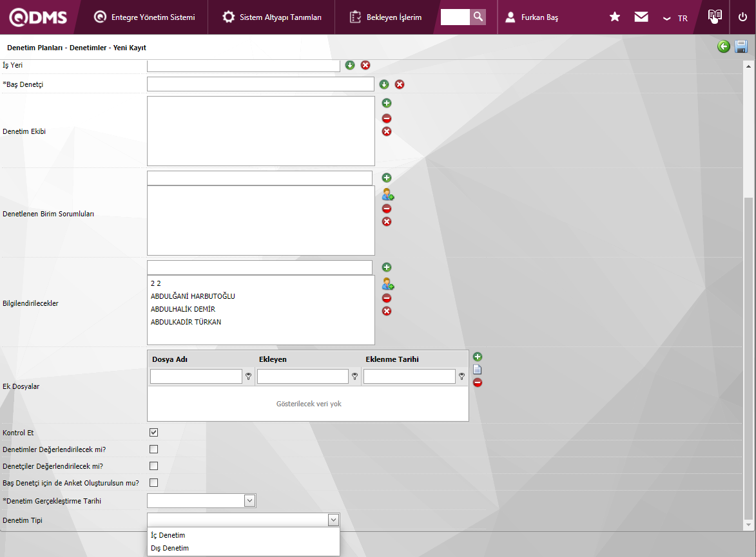Viewport: 756px width, 557px height.
Task: Click the Eklenme Tarihi filter input
Action: click(409, 376)
